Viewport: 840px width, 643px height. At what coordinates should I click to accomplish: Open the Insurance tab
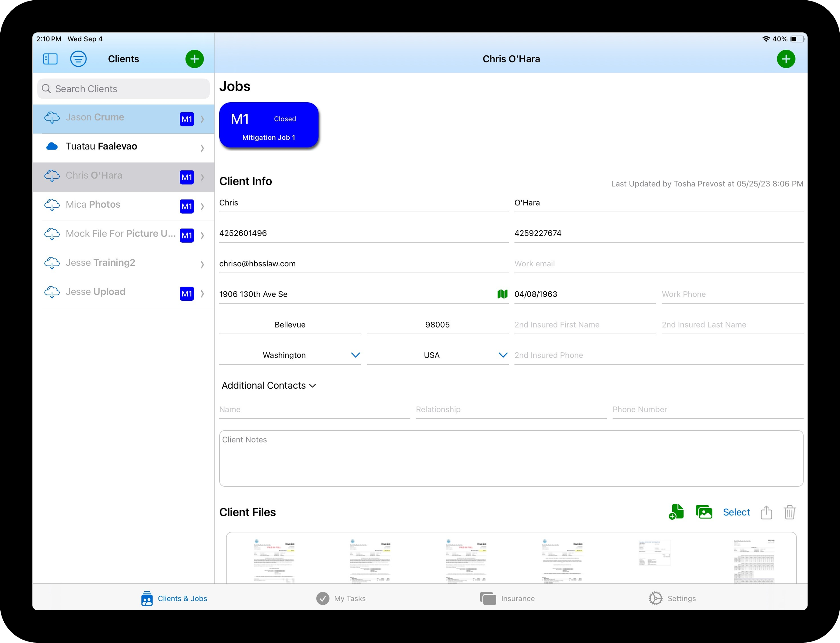(x=507, y=598)
